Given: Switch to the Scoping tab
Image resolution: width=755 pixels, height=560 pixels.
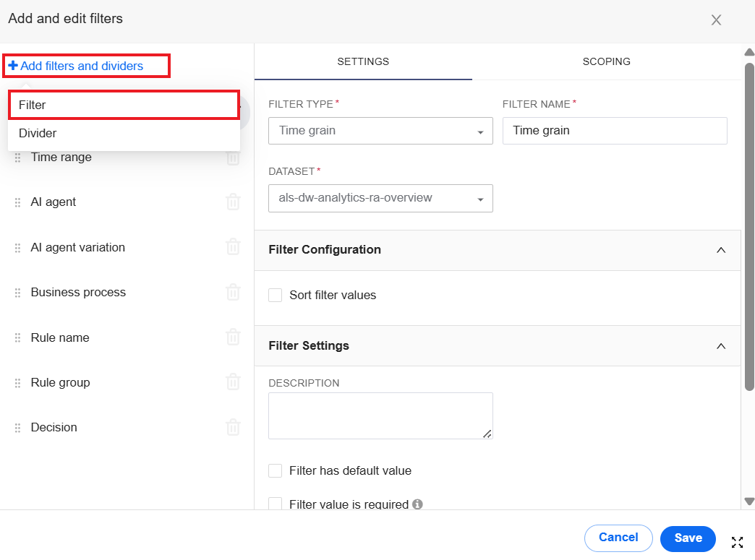Looking at the screenshot, I should 606,61.
